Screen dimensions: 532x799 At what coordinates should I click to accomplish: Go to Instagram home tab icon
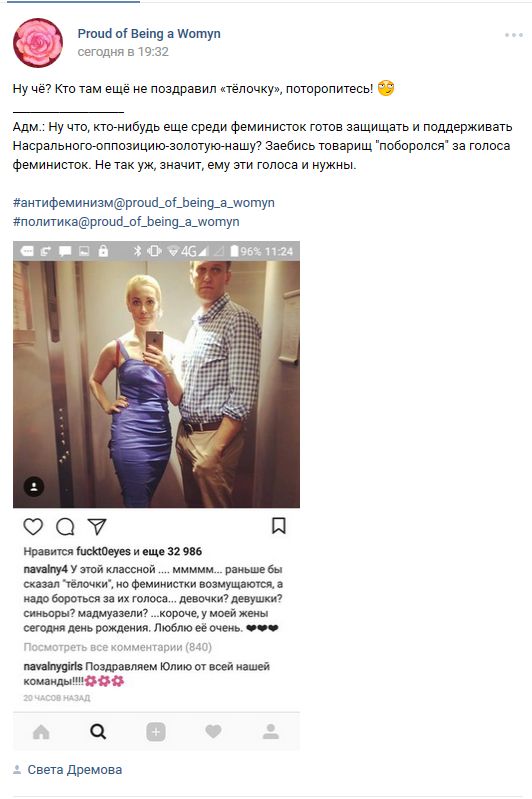(41, 732)
